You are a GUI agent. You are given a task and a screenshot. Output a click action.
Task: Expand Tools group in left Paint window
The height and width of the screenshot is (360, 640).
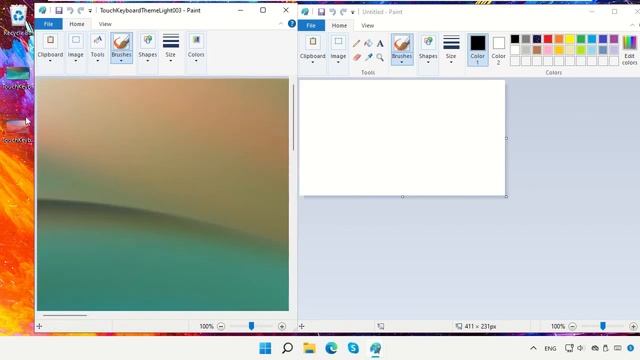(98, 48)
